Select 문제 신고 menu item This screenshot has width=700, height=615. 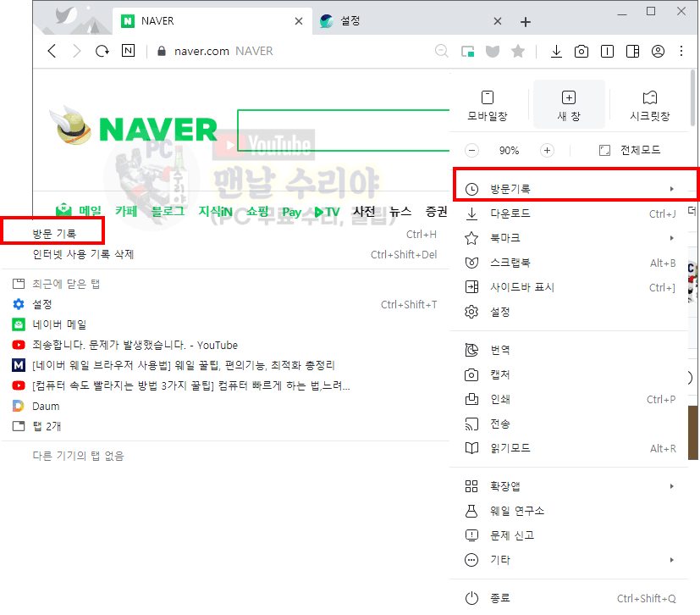[x=570, y=535]
